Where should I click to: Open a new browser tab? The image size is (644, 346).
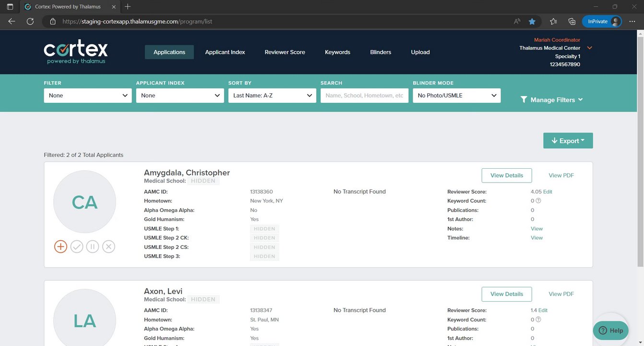click(x=128, y=7)
